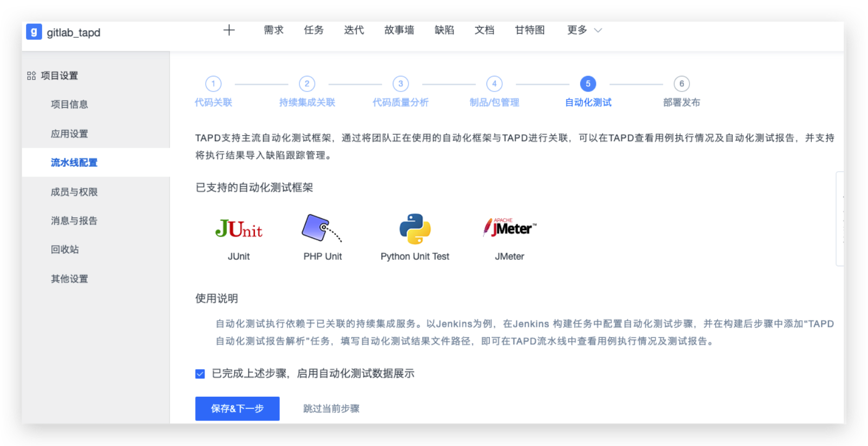The width and height of the screenshot is (868, 446).
Task: Click the 代码关联 step label
Action: (x=213, y=102)
